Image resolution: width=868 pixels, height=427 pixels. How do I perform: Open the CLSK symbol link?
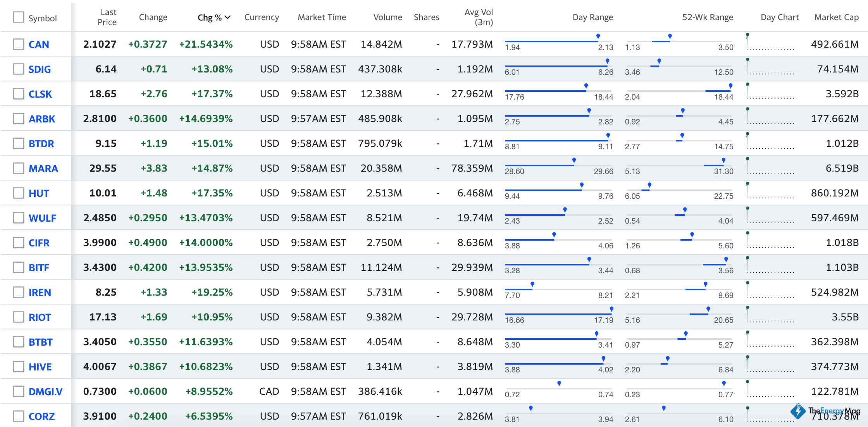tap(40, 94)
